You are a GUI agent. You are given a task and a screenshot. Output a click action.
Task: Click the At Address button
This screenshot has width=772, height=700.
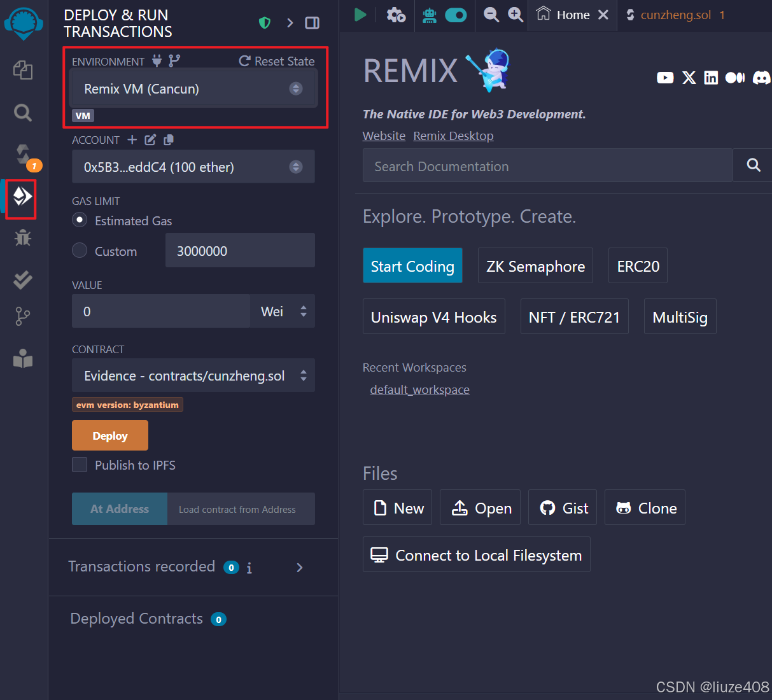click(x=120, y=508)
